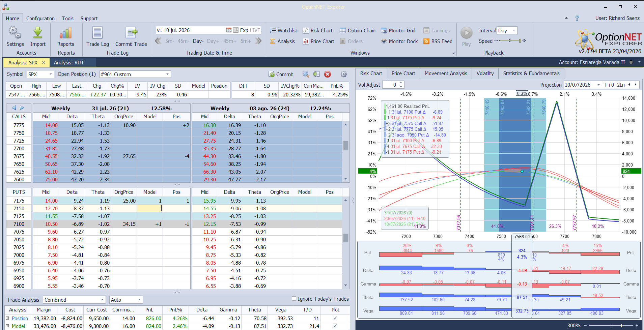Switch to the Volatility tab
This screenshot has height=330, width=644.
[485, 73]
